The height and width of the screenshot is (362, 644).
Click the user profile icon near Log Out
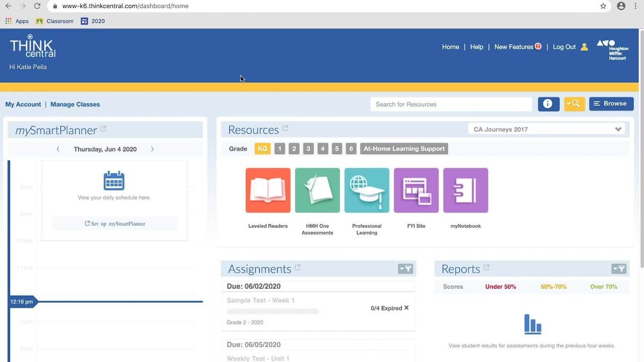point(584,47)
